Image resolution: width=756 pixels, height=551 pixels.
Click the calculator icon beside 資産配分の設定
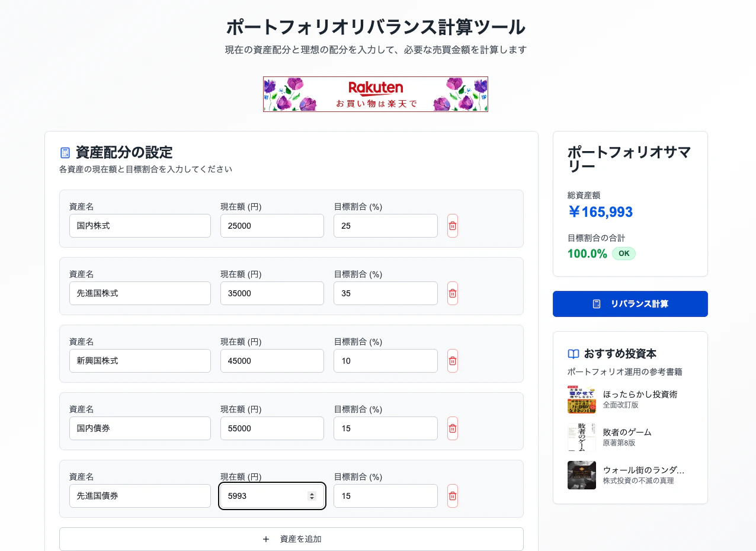(64, 152)
